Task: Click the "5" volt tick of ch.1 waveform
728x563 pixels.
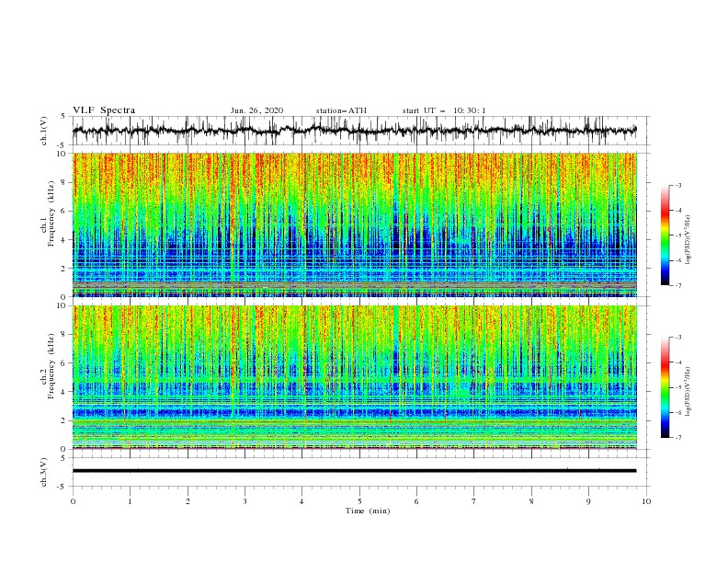Action: point(64,117)
